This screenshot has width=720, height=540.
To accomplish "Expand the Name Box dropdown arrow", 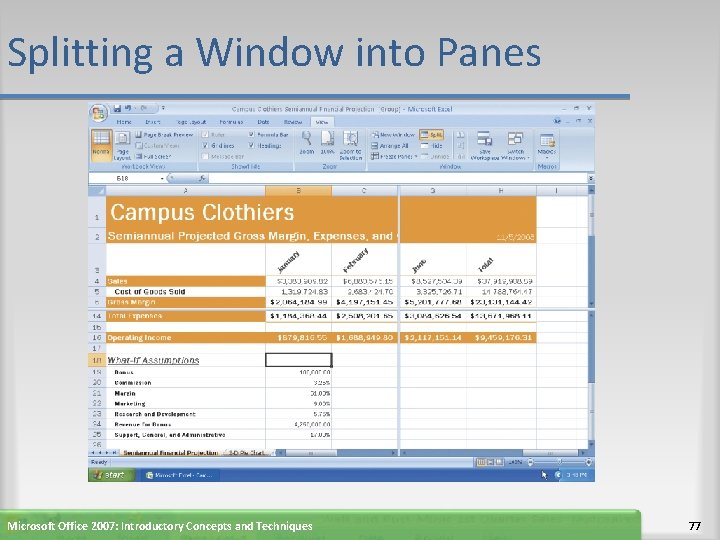I will (x=163, y=178).
